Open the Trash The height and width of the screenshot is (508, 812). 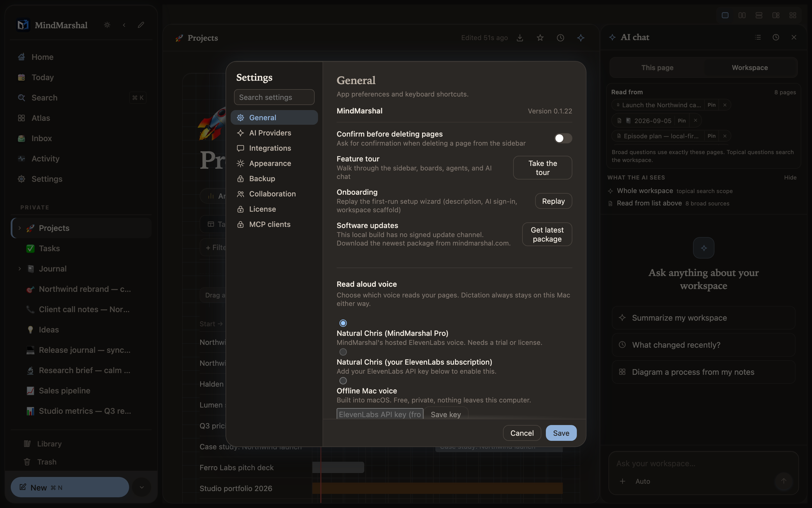[81, 462]
